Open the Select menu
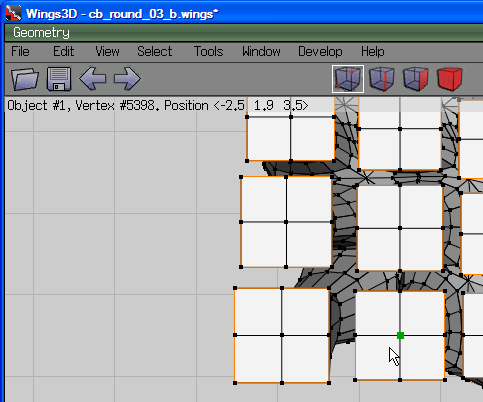The height and width of the screenshot is (402, 483). (155, 52)
